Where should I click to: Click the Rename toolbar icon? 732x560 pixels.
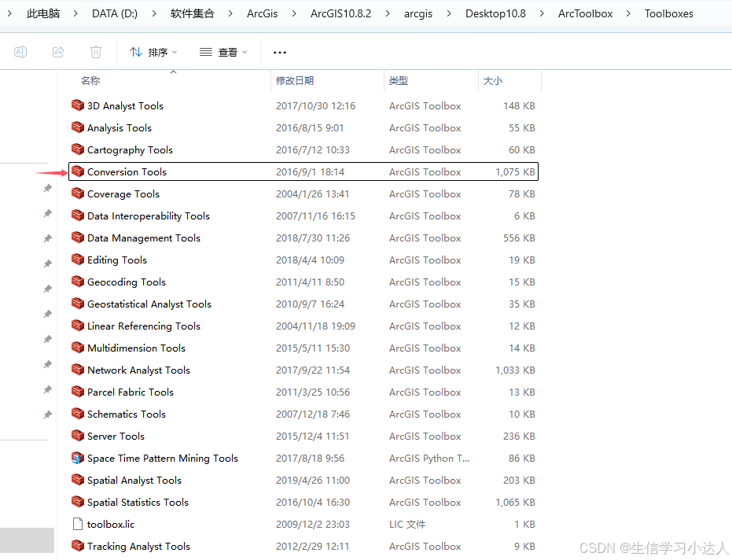[20, 52]
